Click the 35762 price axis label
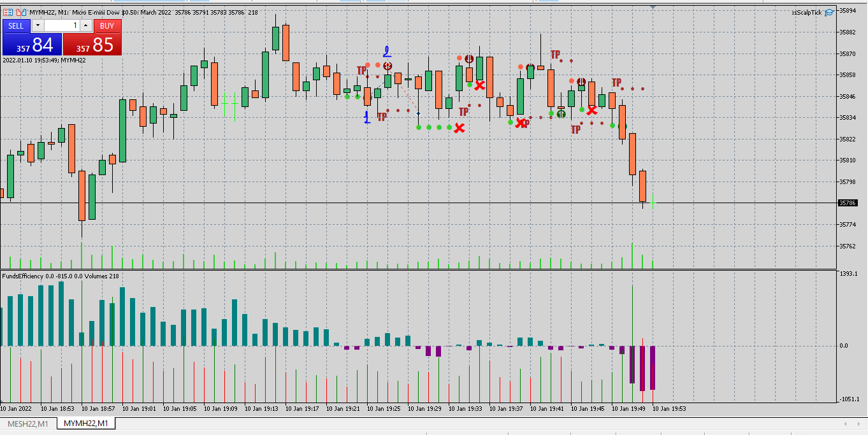This screenshot has width=868, height=435. 848,246
